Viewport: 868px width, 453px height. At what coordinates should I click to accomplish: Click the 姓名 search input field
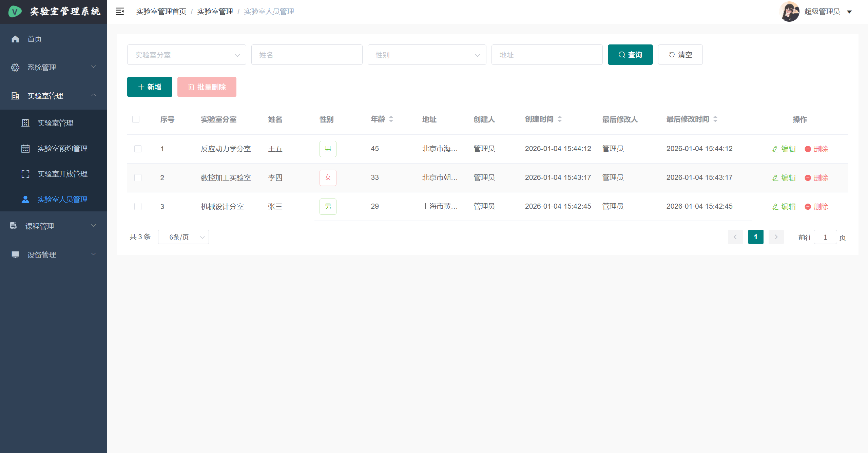pos(307,55)
